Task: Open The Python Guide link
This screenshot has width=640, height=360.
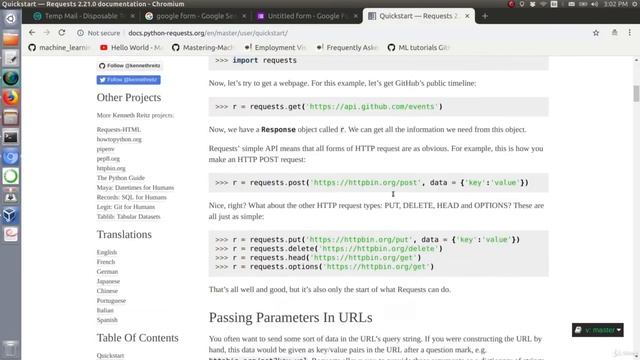Action: (x=121, y=178)
